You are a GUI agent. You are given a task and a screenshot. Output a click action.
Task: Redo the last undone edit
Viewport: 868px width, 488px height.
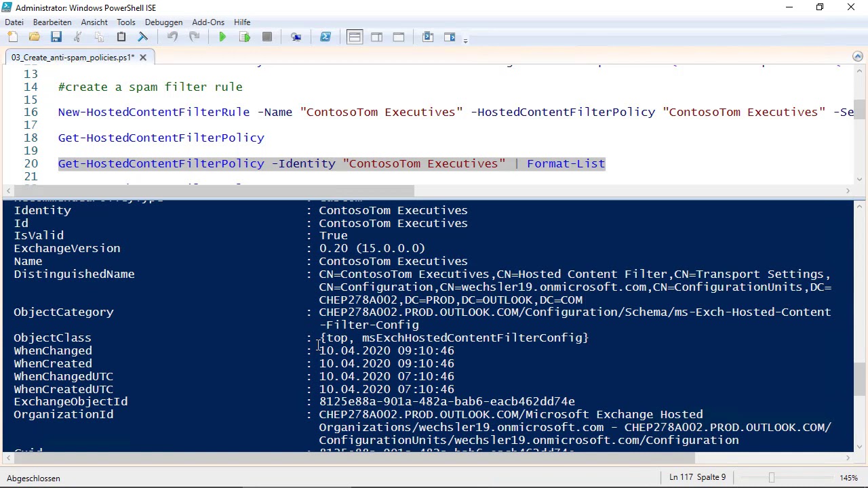194,37
